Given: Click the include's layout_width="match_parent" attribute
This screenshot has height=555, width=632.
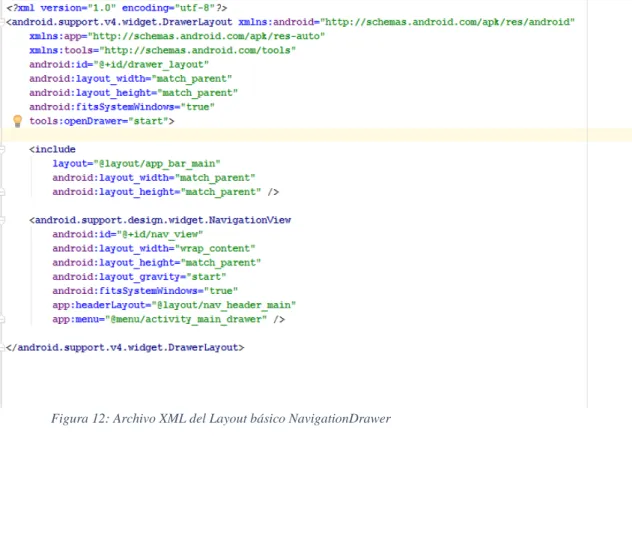Looking at the screenshot, I should [x=154, y=178].
